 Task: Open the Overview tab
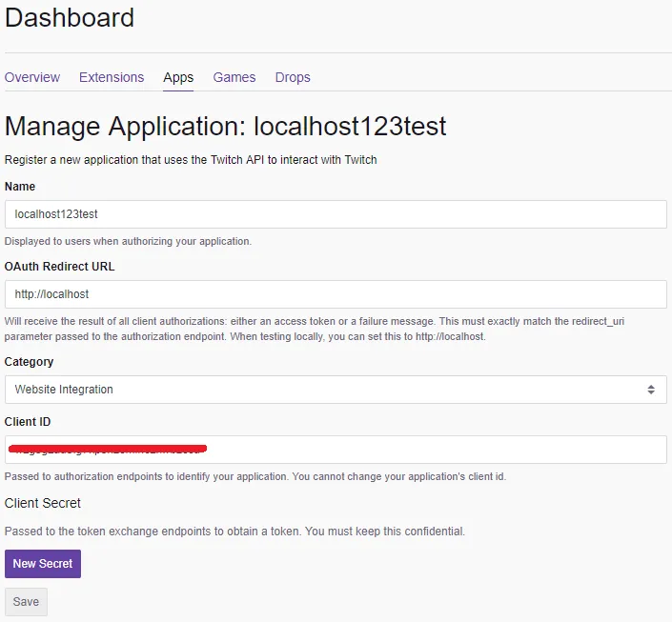(32, 77)
